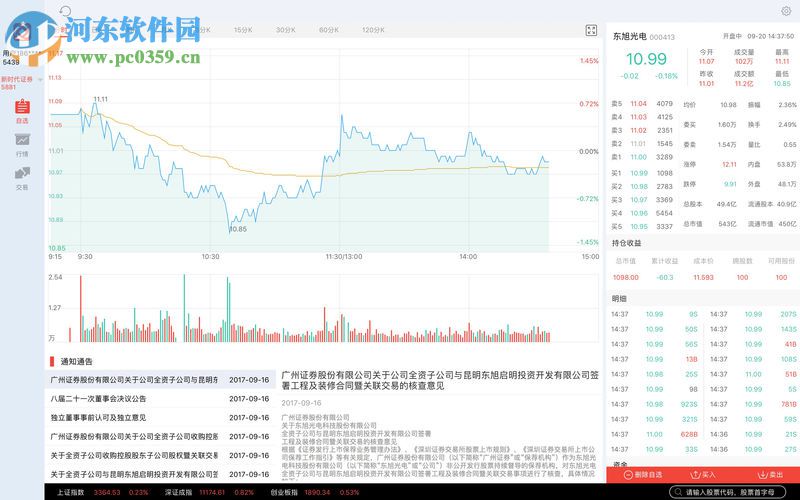Click the 成本价 value 11.593
This screenshot has height=500, width=800.
tap(703, 277)
